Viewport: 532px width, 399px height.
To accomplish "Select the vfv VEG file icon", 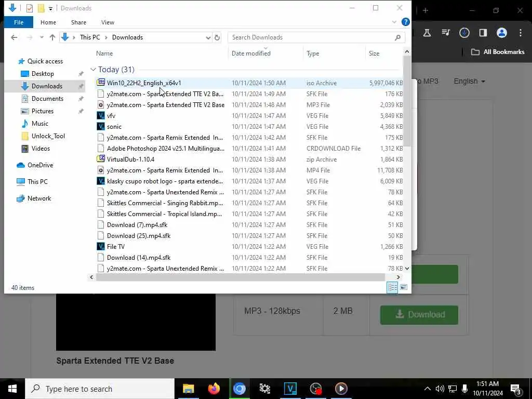I will (x=101, y=115).
